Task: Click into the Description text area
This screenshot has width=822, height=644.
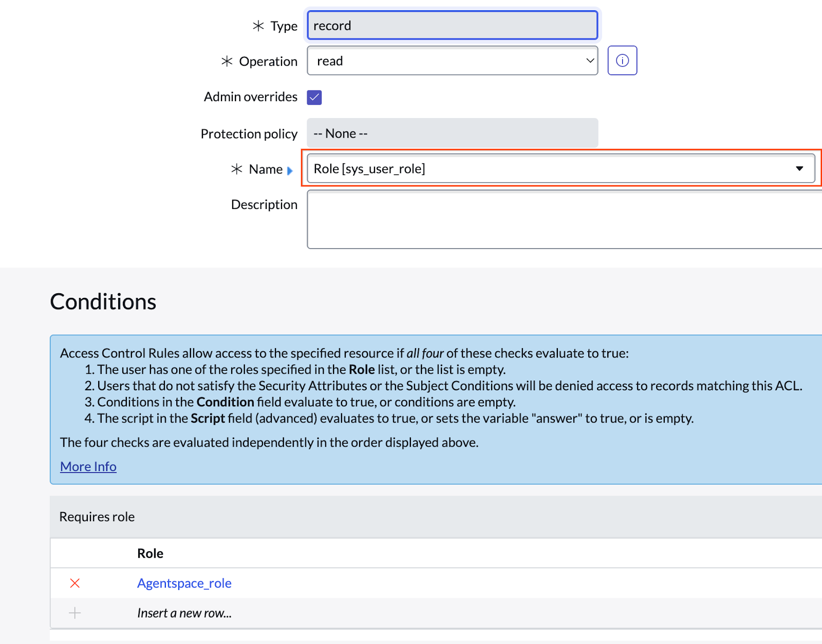Action: click(x=564, y=219)
